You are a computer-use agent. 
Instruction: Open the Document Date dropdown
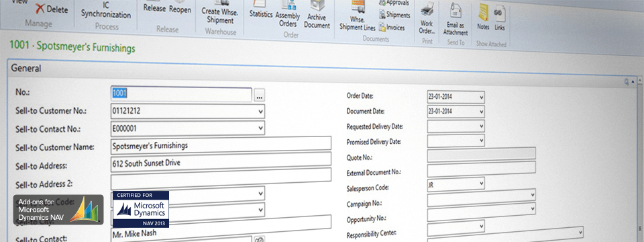(482, 112)
